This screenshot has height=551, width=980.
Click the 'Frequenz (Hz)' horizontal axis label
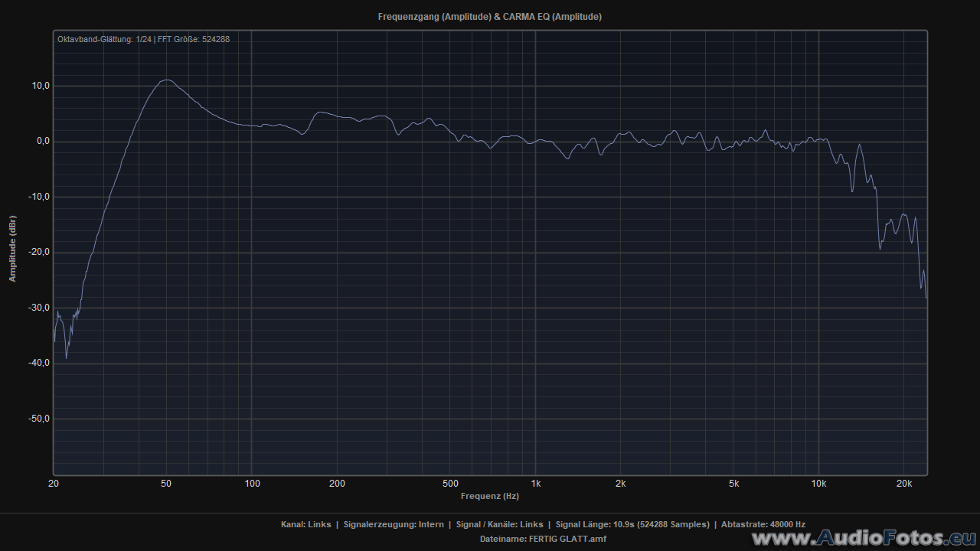(x=490, y=496)
